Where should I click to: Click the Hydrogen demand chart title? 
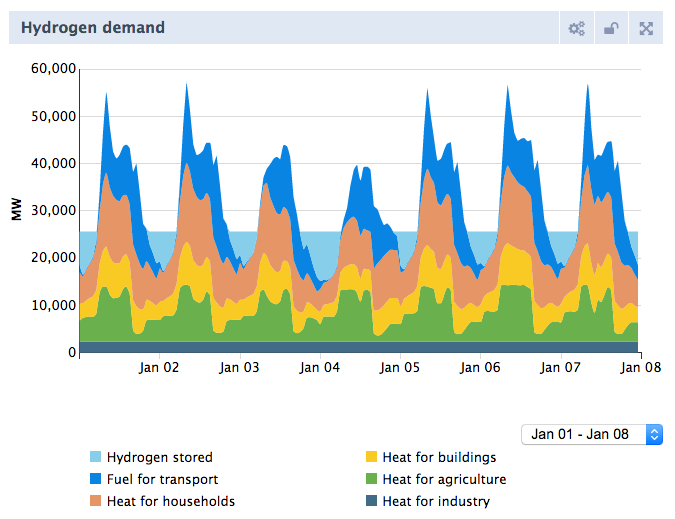click(93, 28)
